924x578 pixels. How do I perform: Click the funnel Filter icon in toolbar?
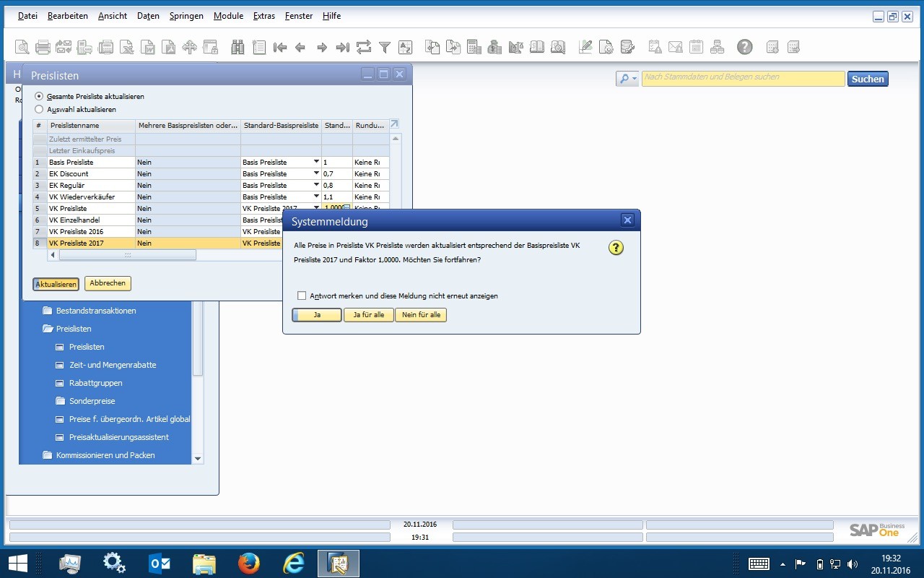coord(385,48)
